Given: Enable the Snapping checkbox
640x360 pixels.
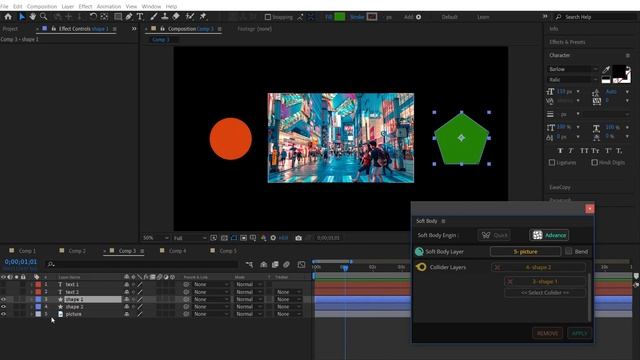Looking at the screenshot, I should (268, 17).
